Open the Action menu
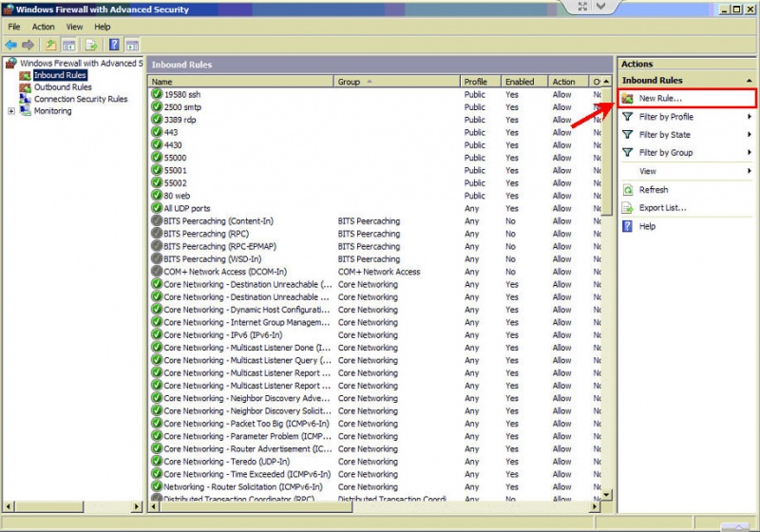Viewport: 760px width, 532px height. point(43,27)
